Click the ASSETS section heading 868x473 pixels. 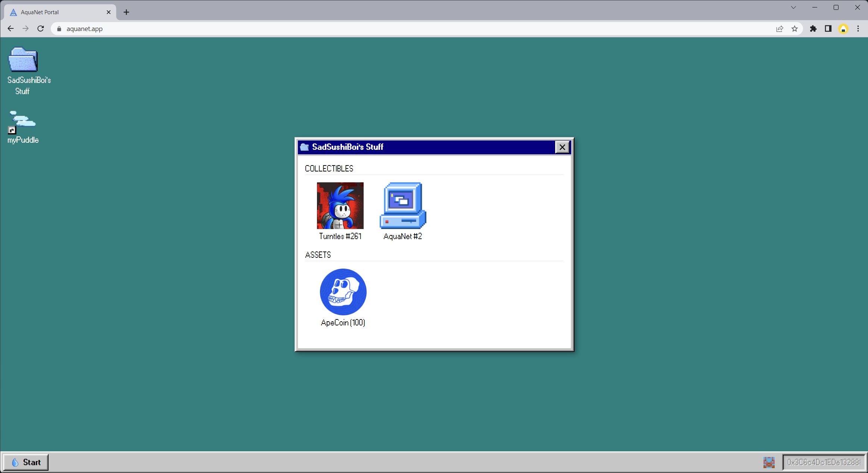pyautogui.click(x=318, y=255)
